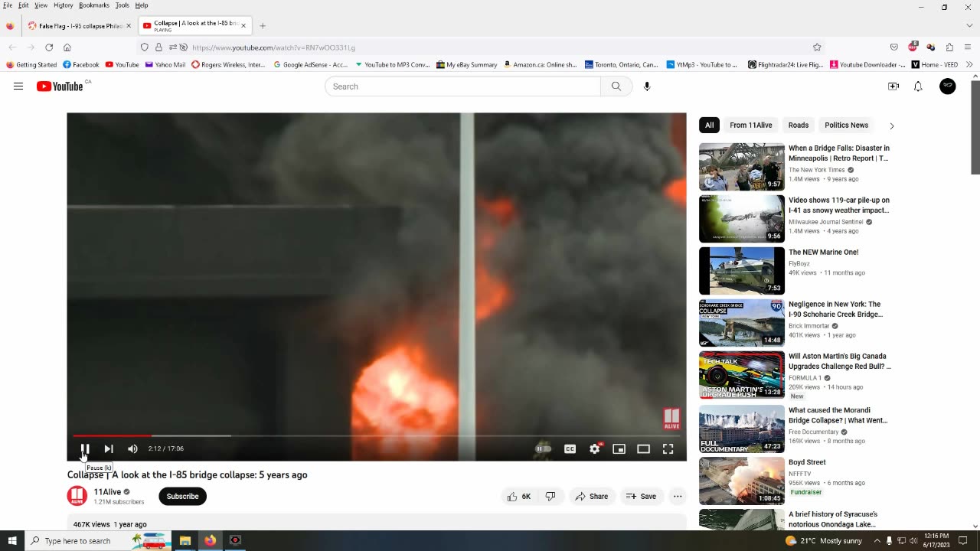
Task: Start voice search with microphone icon
Action: tap(647, 86)
